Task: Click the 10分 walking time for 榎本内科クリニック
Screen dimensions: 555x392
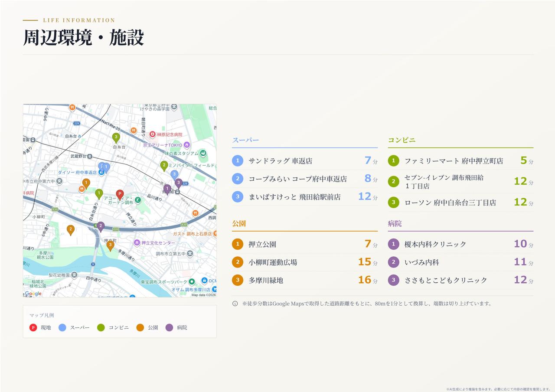Action: [524, 244]
